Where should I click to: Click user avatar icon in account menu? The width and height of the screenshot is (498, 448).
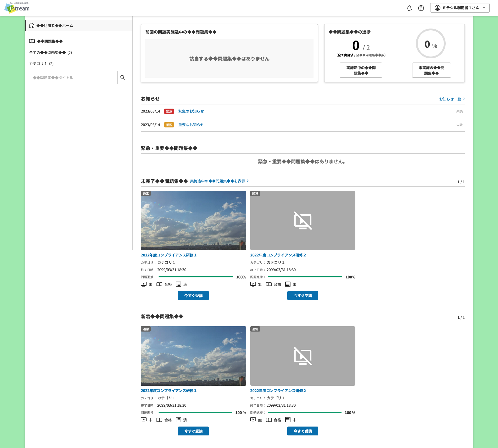[x=438, y=8]
